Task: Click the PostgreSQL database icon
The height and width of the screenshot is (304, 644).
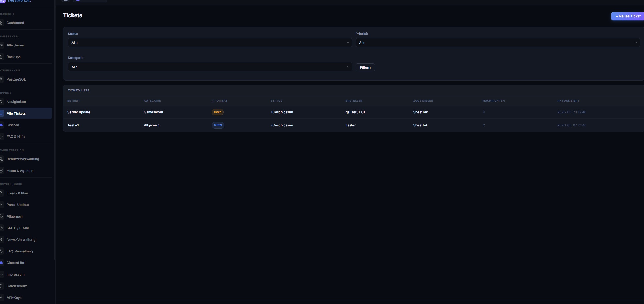Action: (1, 79)
